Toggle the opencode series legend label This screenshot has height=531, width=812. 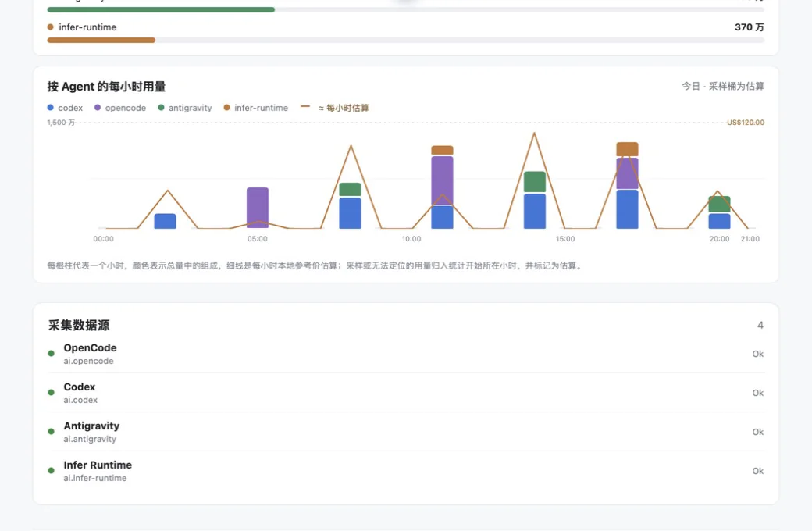(x=126, y=108)
